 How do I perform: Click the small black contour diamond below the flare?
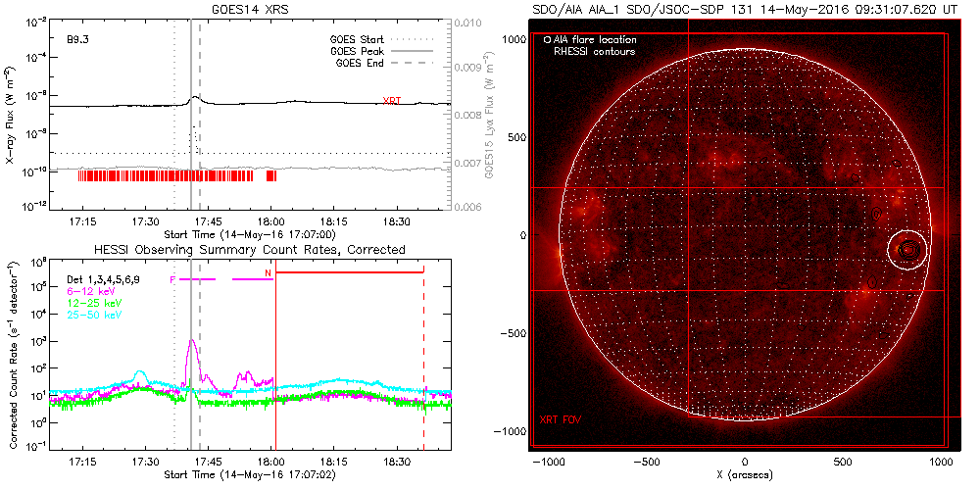[x=871, y=282]
